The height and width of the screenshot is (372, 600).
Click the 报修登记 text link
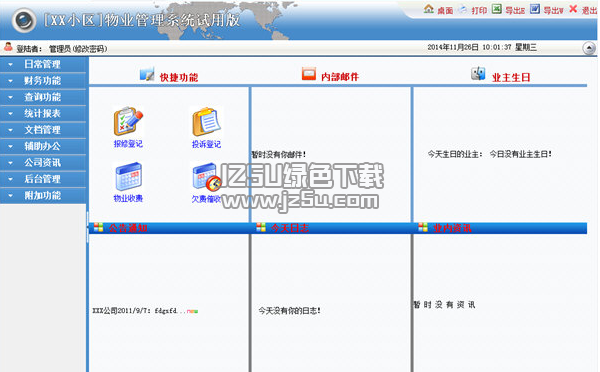128,144
